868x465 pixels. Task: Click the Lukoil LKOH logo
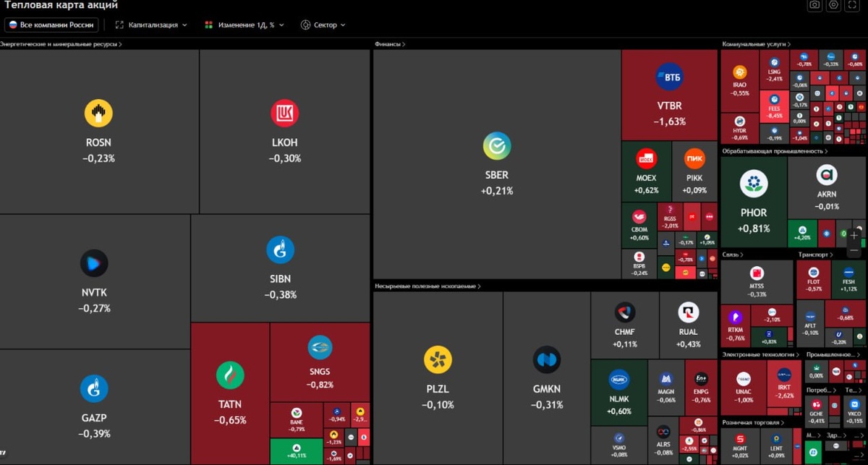284,114
